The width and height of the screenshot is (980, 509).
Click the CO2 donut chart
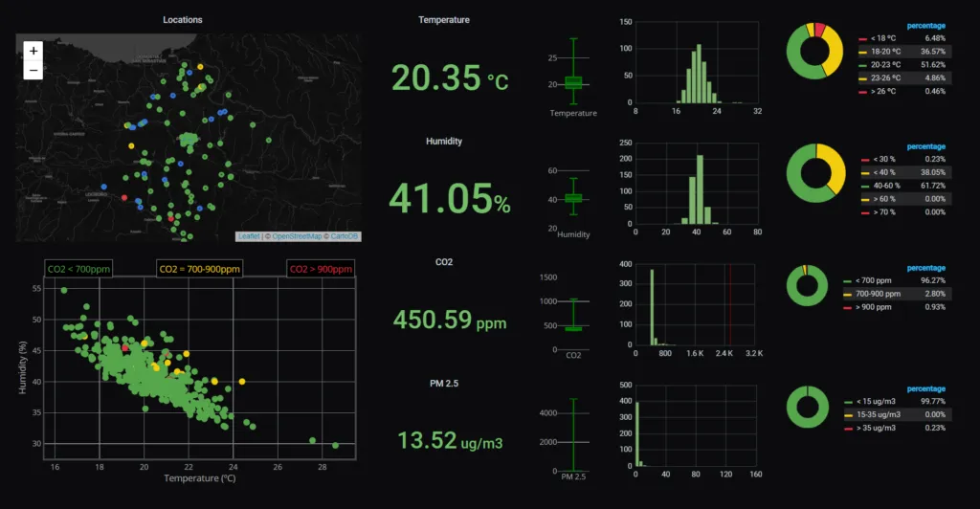(x=807, y=285)
